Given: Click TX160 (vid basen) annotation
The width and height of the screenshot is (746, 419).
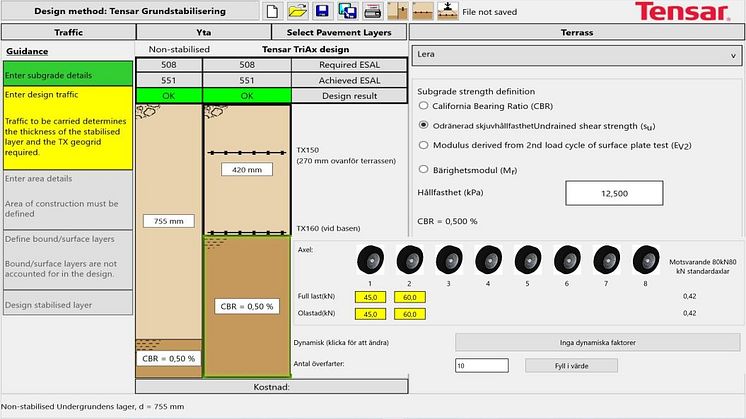Looking at the screenshot, I should [x=328, y=228].
